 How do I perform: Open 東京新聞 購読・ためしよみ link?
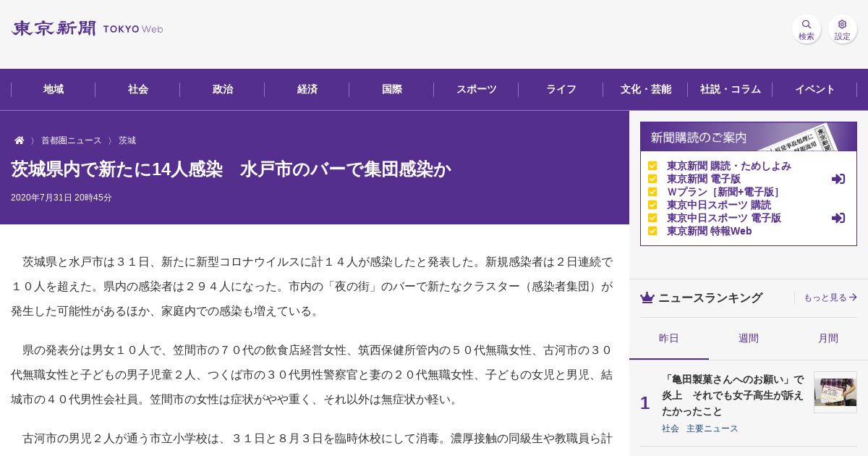[x=729, y=166]
